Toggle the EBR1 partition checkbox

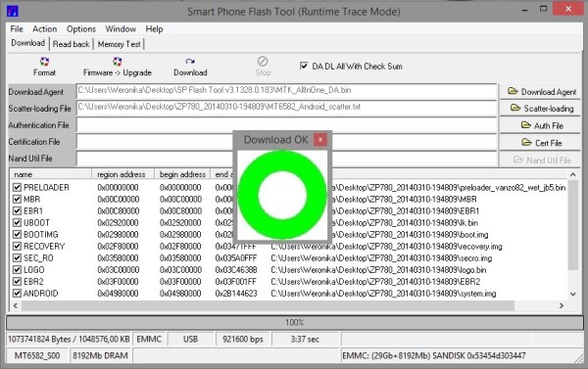click(x=17, y=210)
